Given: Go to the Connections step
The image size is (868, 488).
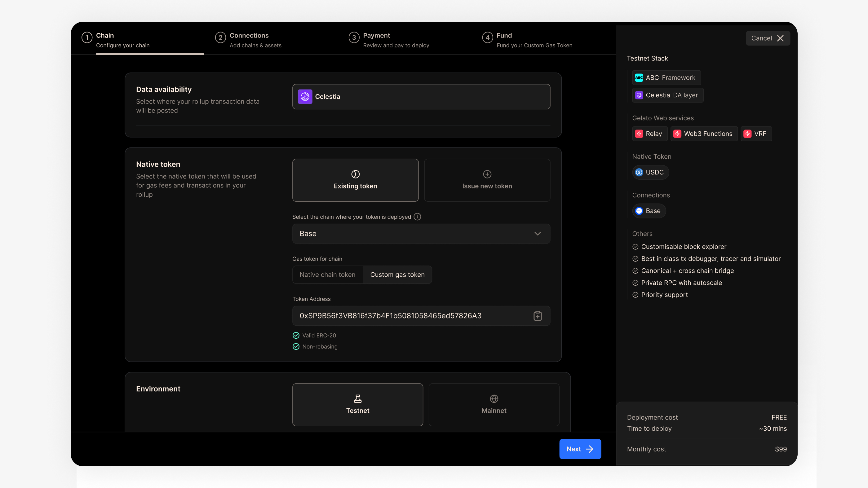Looking at the screenshot, I should (249, 40).
